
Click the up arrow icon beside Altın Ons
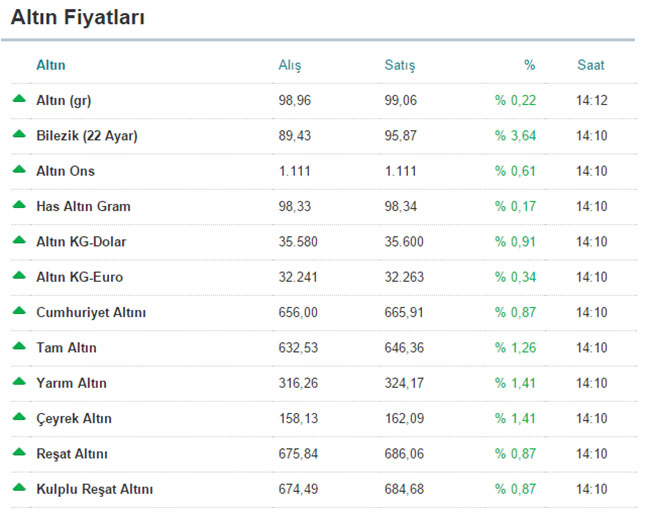point(19,171)
